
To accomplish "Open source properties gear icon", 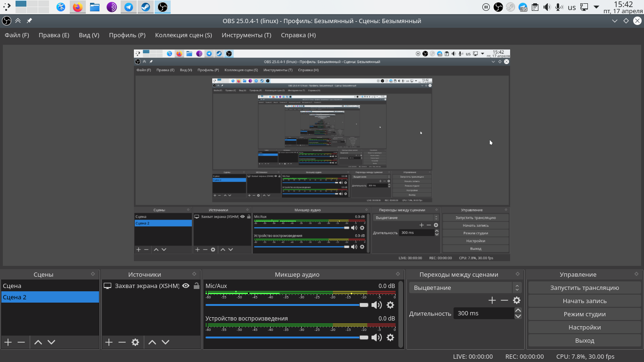I will [135, 342].
